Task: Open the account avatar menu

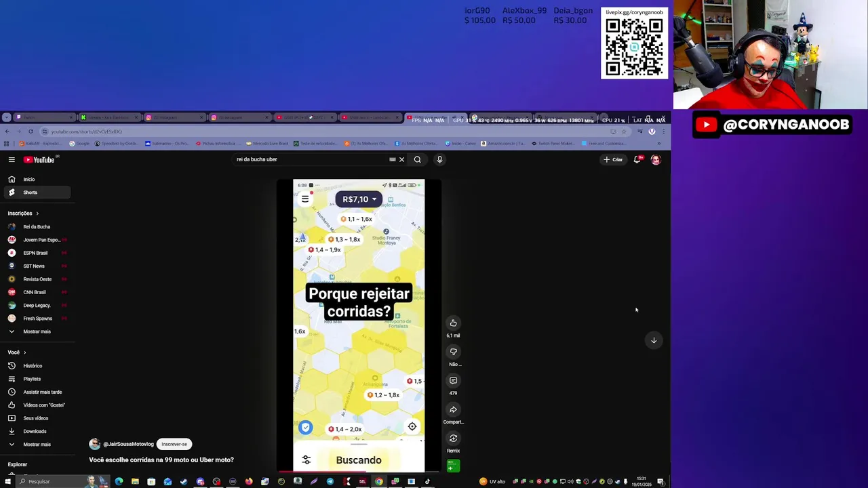Action: point(656,160)
